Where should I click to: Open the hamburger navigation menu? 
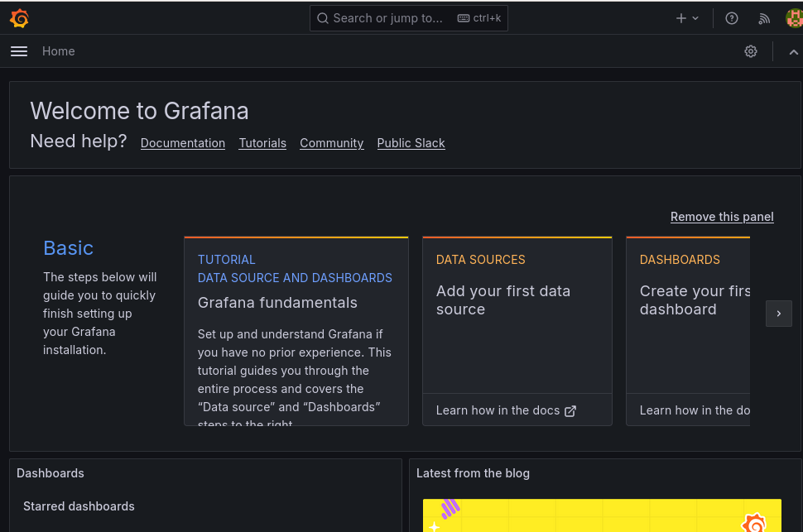tap(19, 51)
